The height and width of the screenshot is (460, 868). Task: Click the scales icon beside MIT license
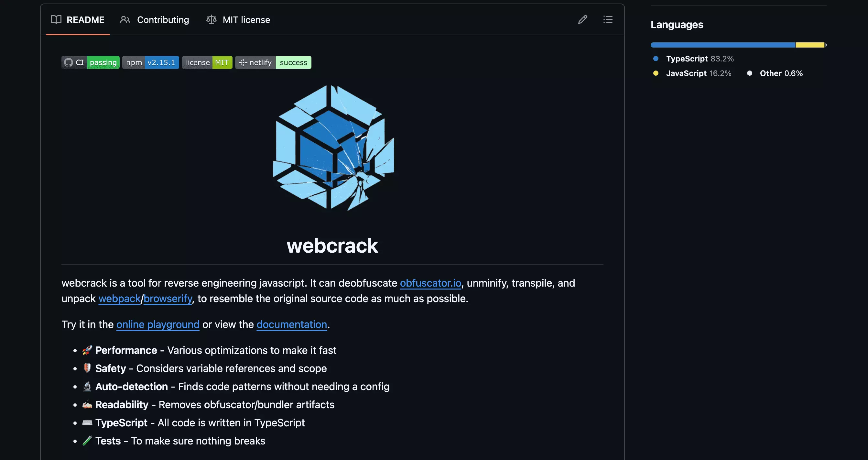click(211, 19)
